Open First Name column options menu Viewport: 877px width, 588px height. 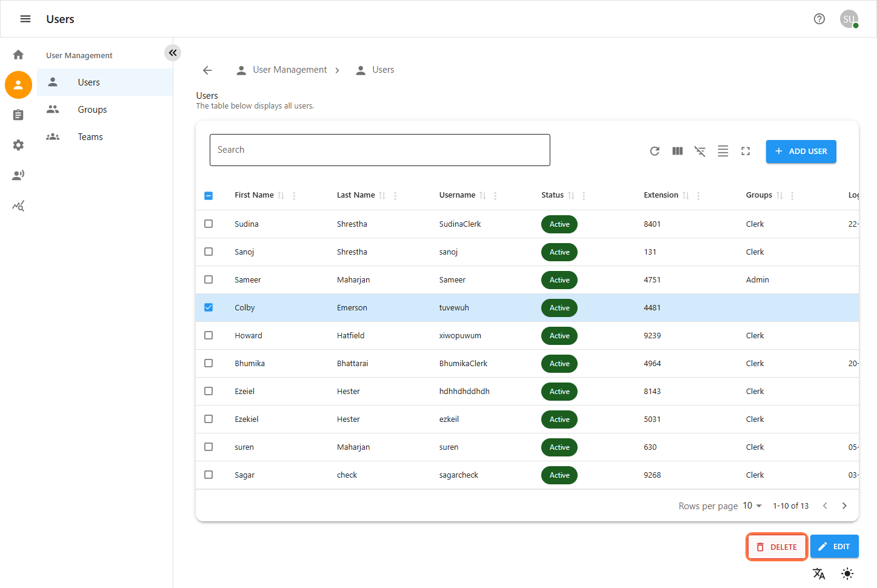click(294, 195)
